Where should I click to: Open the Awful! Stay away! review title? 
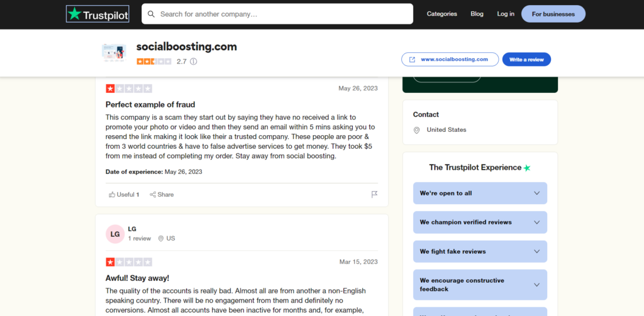click(137, 278)
